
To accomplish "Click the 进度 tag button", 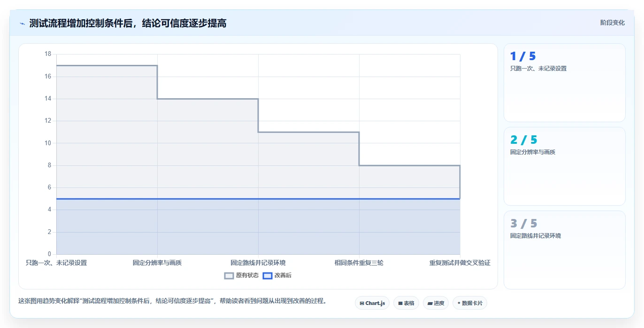I will (436, 303).
